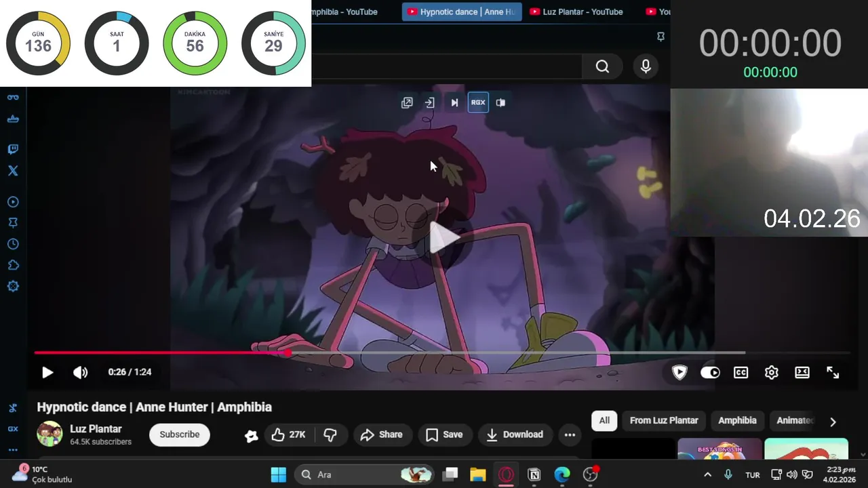Click the Subscribe button

coord(180,434)
